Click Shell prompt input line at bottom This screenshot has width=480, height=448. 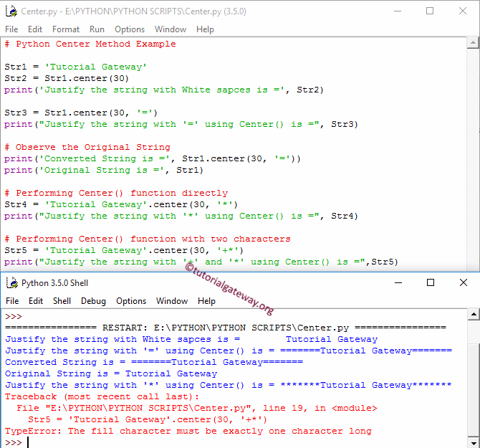point(236,443)
